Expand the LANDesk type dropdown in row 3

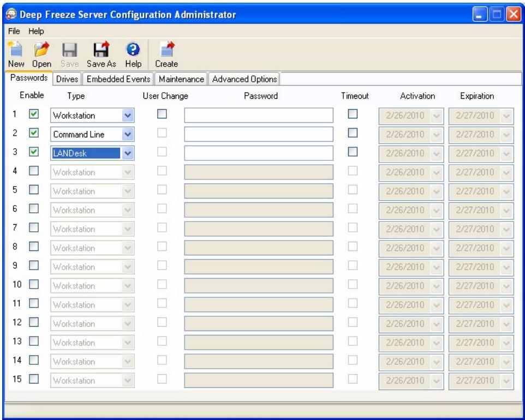128,153
